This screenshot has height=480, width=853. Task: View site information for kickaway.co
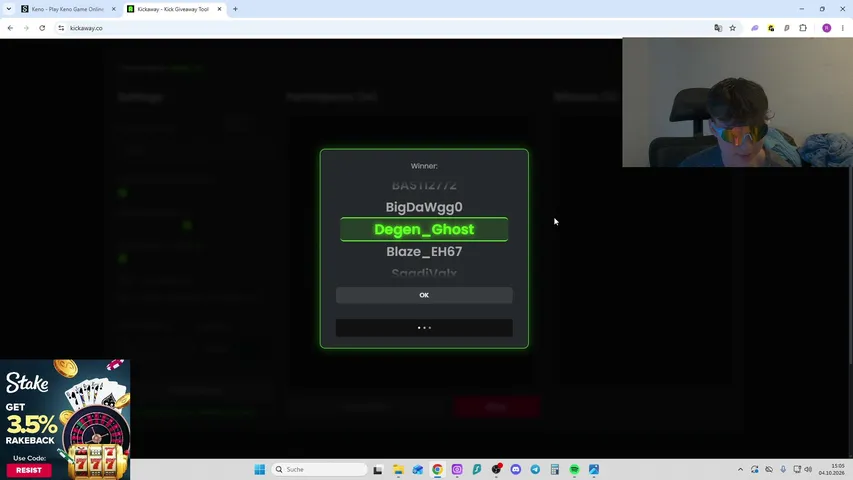pyautogui.click(x=61, y=28)
